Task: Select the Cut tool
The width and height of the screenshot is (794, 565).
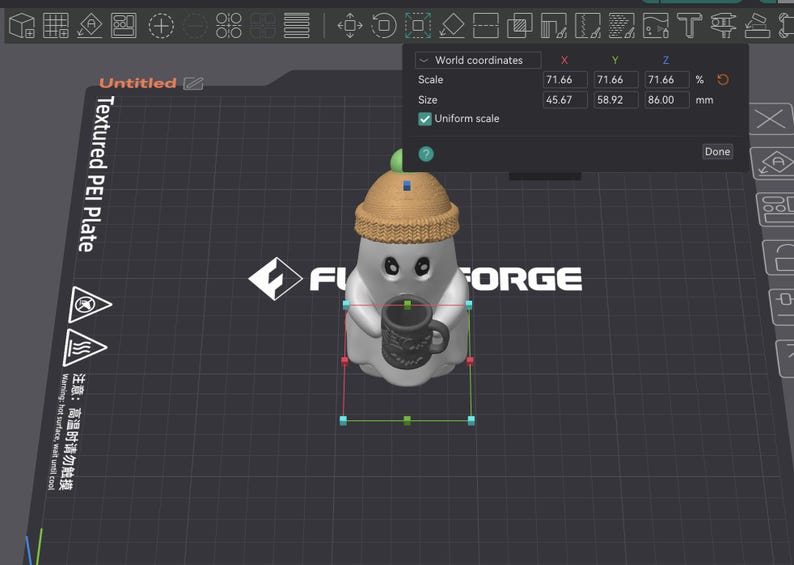Action: click(x=486, y=25)
